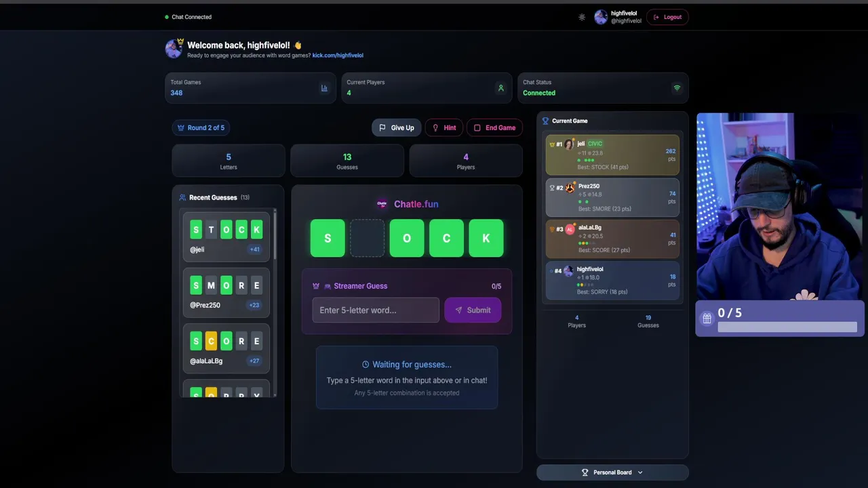This screenshot has height=488, width=868.
Task: Click the +23 points badge
Action: [254, 305]
